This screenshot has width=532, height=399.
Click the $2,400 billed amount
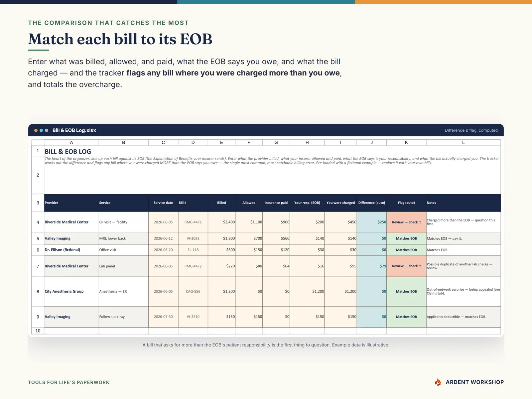click(221, 222)
